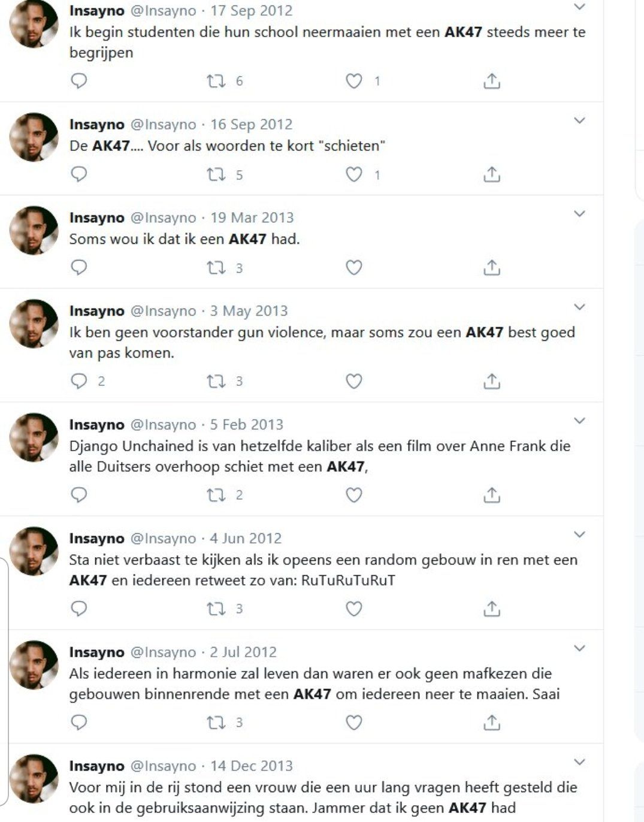Reply to the 17 Sep 2012 tweet

[79, 81]
